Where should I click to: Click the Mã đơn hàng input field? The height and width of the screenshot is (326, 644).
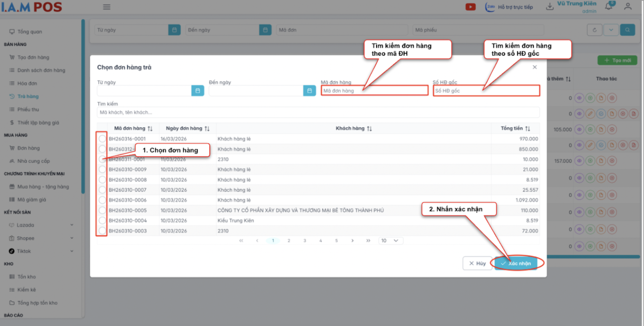click(x=374, y=91)
